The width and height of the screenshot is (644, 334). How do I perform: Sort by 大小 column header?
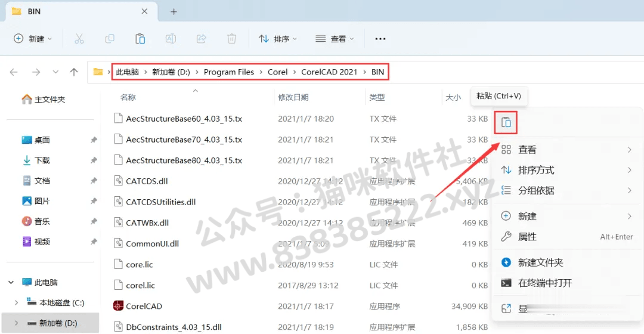[x=453, y=97]
